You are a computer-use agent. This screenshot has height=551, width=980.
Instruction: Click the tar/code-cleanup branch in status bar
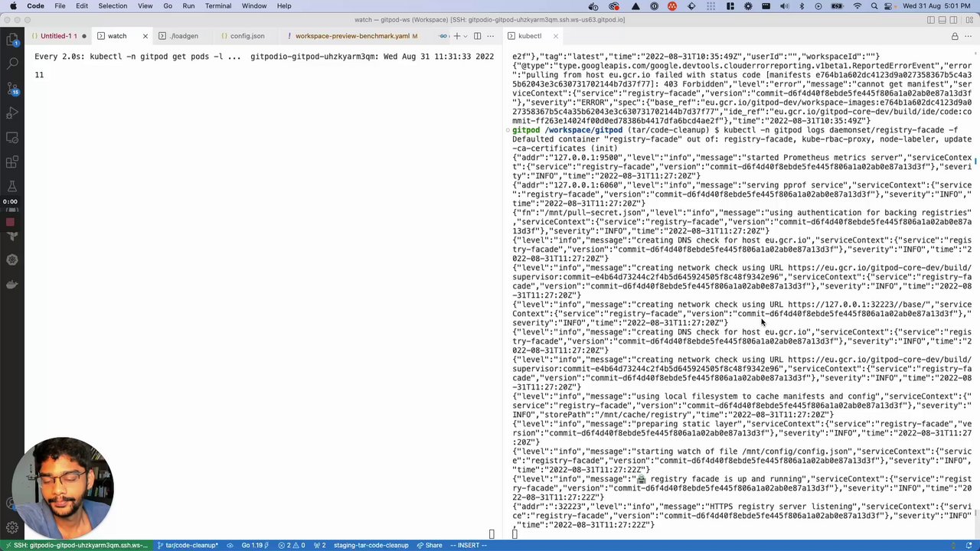point(188,546)
